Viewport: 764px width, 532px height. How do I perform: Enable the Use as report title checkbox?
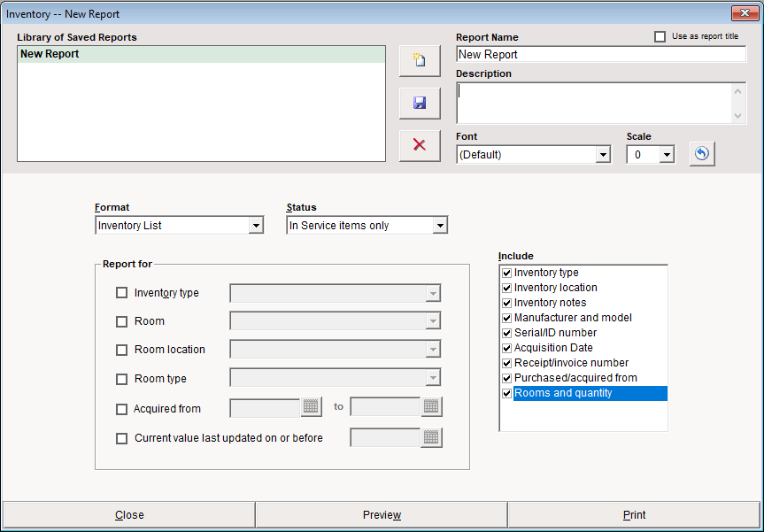click(x=659, y=36)
